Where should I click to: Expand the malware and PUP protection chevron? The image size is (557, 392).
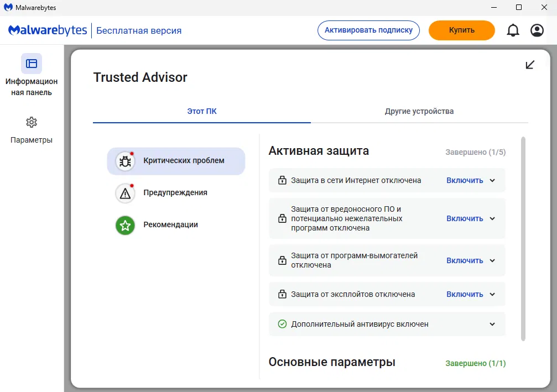point(492,218)
